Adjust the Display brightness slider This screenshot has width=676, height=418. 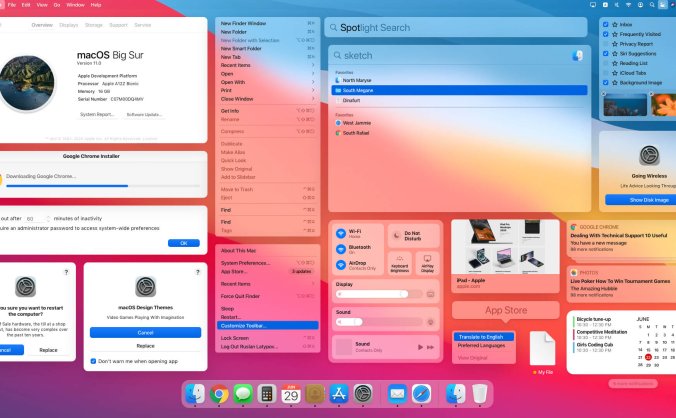(377, 295)
